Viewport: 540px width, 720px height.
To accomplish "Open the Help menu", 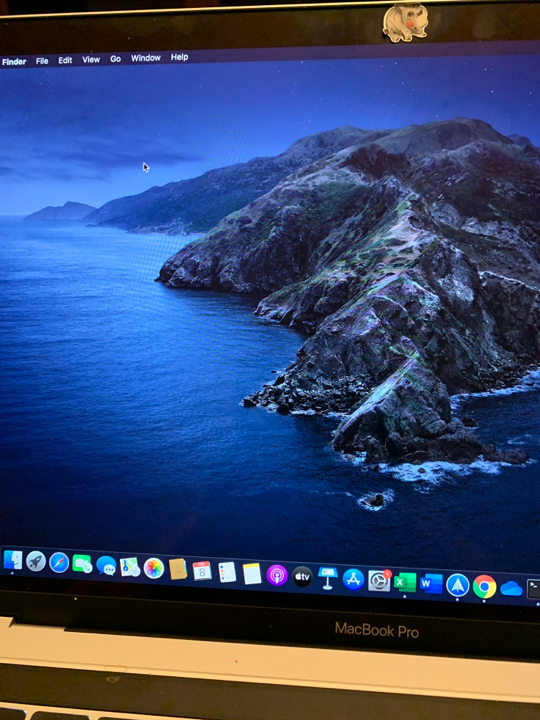I will tap(180, 57).
